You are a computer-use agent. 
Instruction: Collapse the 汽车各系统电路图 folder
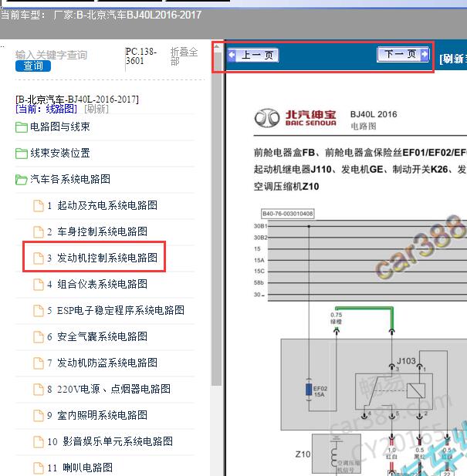pos(70,179)
